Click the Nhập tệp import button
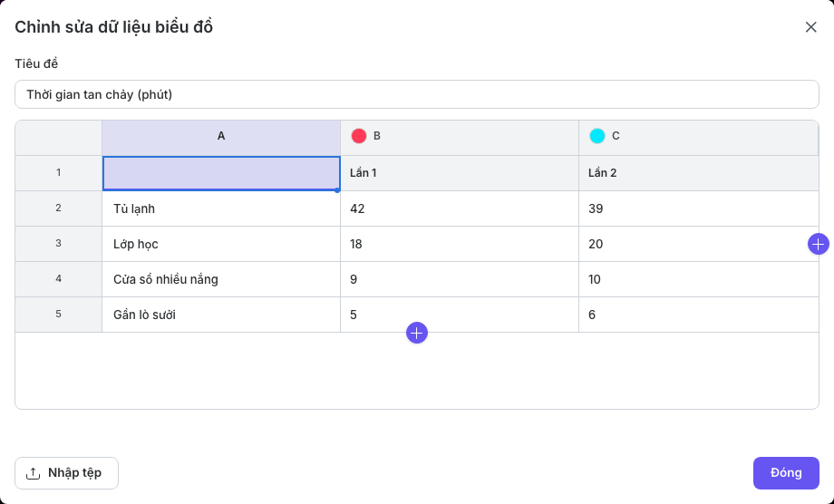Screen dimensions: 834x504 66,473
